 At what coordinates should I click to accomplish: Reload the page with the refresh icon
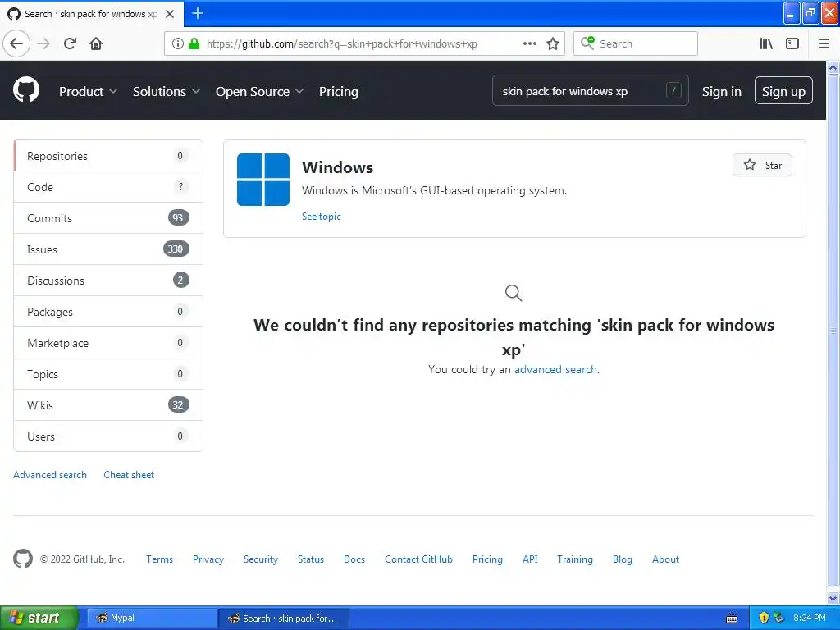[70, 43]
